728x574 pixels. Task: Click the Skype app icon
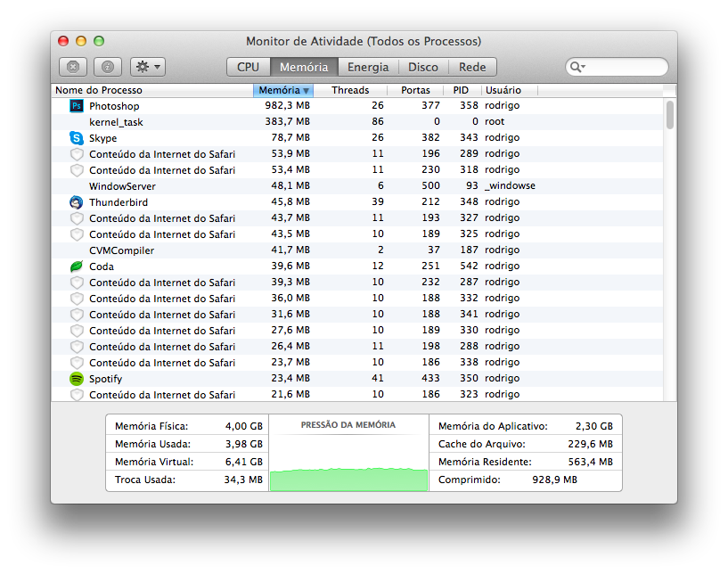click(x=77, y=138)
